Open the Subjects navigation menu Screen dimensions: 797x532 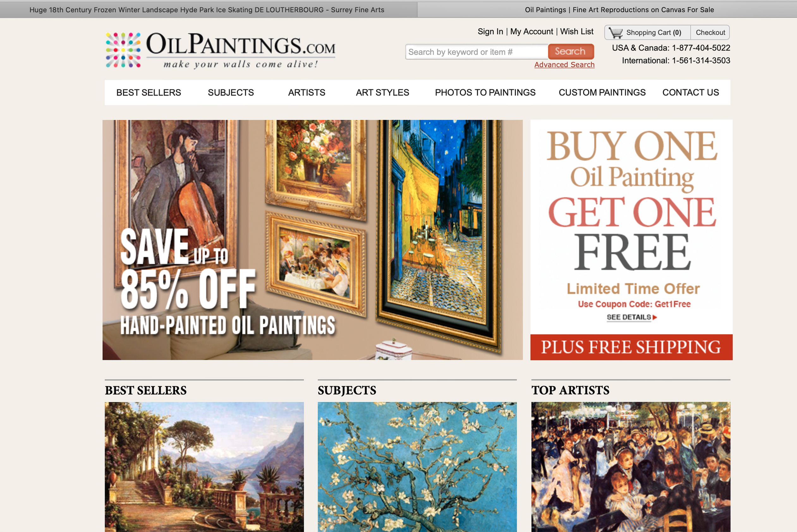click(231, 92)
